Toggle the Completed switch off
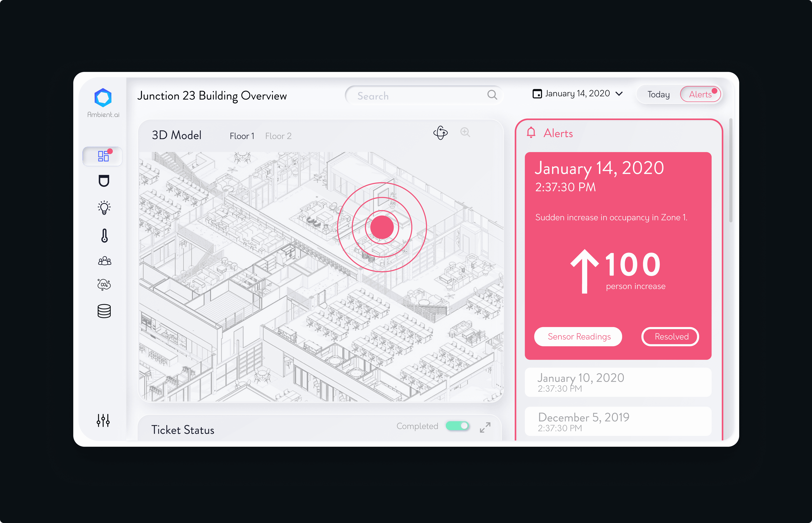Image resolution: width=812 pixels, height=523 pixels. click(457, 426)
